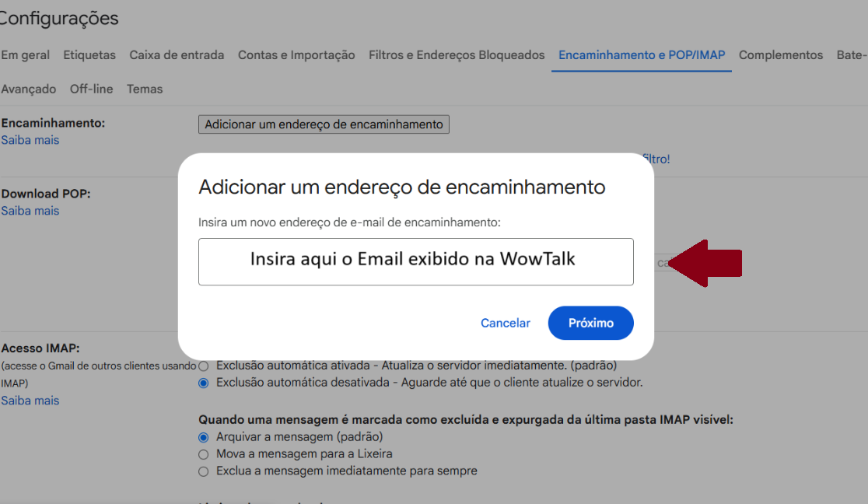Click the Próximo button in the dialog
The width and height of the screenshot is (868, 504).
coord(590,323)
